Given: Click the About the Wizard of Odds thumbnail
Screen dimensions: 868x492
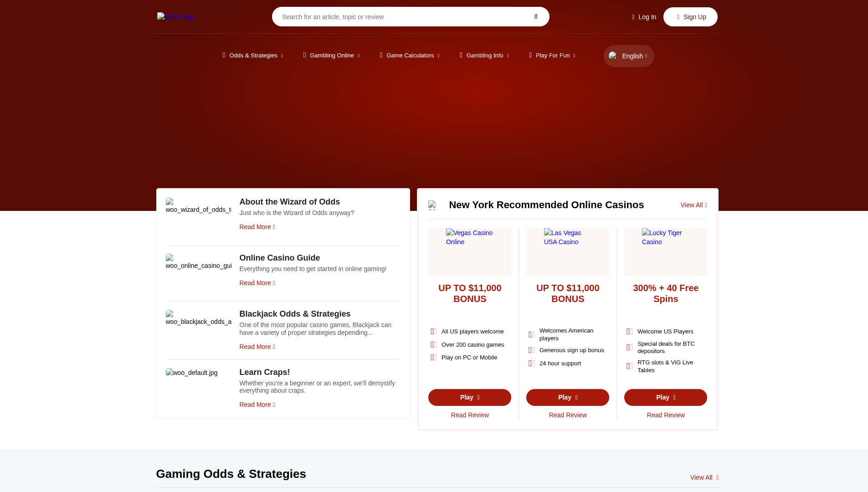Looking at the screenshot, I should tap(199, 206).
